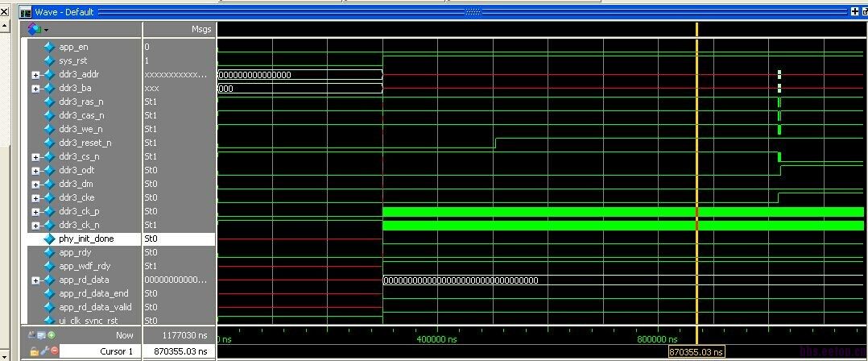The height and width of the screenshot is (361, 868).
Task: Click the app_rd_data_valid signal diamond icon
Action: (50, 307)
